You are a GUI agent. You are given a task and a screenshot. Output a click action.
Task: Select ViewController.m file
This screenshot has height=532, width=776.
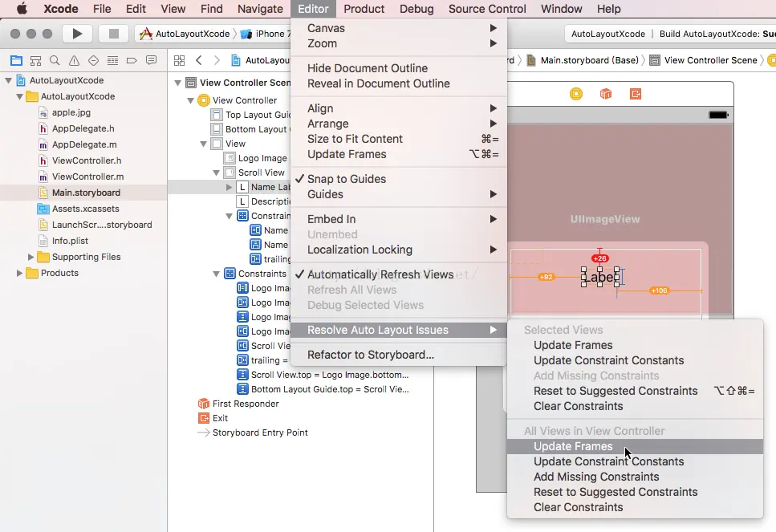[x=87, y=177]
